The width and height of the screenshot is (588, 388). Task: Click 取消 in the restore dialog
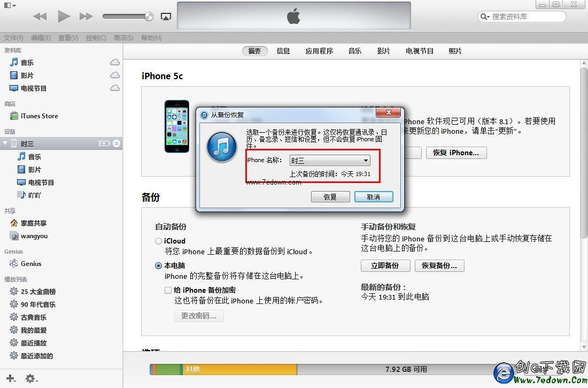click(x=374, y=197)
